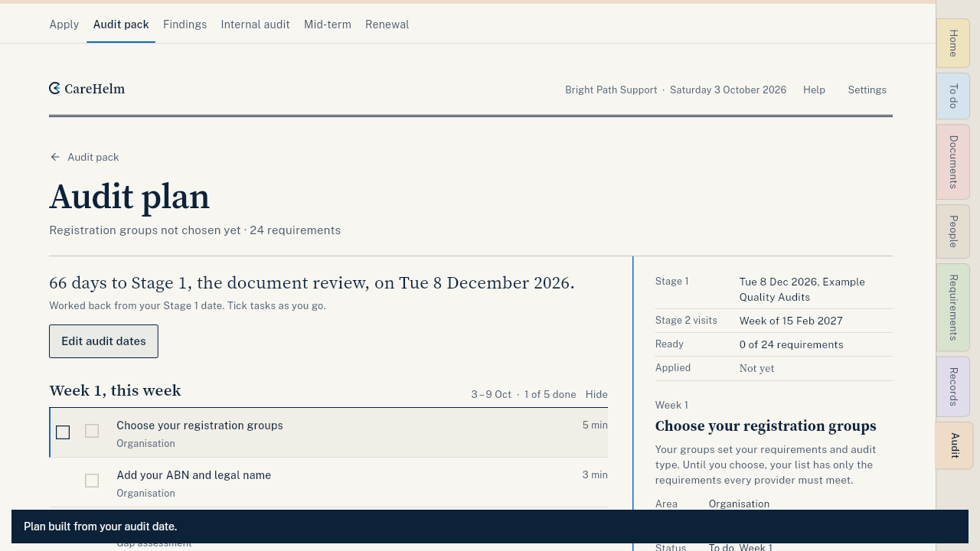Open the Internal audit tab
The width and height of the screenshot is (980, 551).
(255, 24)
